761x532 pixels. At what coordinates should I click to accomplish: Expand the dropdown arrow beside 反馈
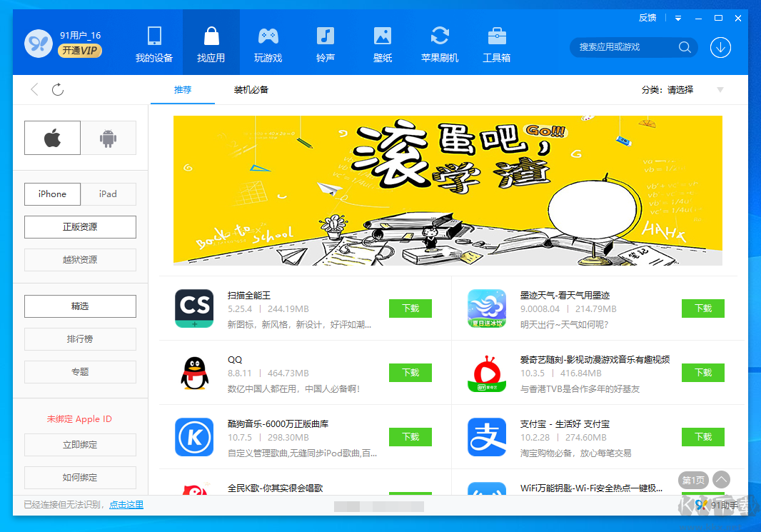click(677, 18)
